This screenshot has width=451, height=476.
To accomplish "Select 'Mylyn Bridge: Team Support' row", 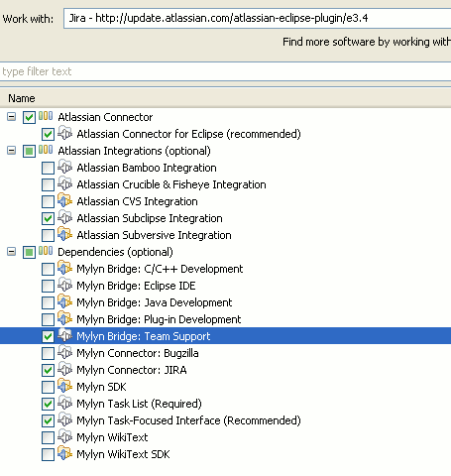I will (225, 336).
